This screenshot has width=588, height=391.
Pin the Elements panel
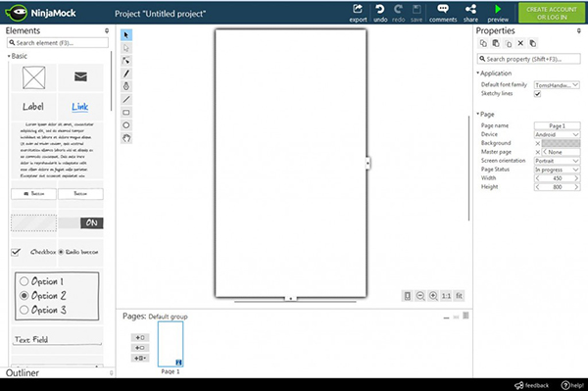tap(107, 30)
